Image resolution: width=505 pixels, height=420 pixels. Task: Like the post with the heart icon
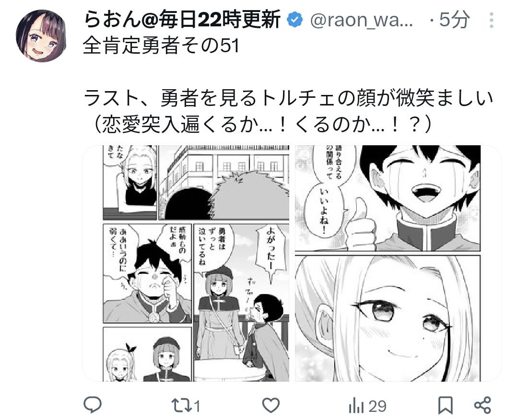(x=271, y=405)
